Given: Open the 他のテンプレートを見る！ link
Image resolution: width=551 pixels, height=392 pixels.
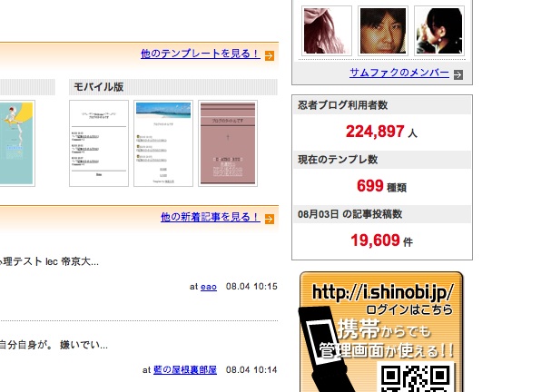Looking at the screenshot, I should [201, 54].
